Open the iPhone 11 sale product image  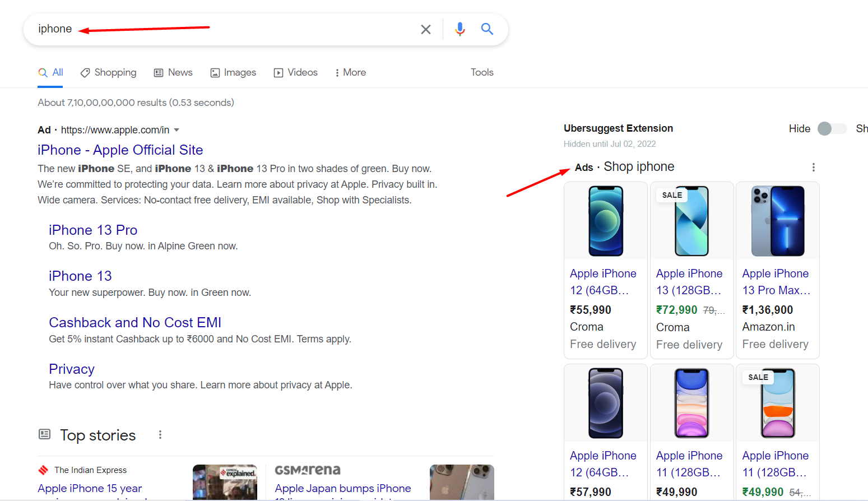pos(778,403)
